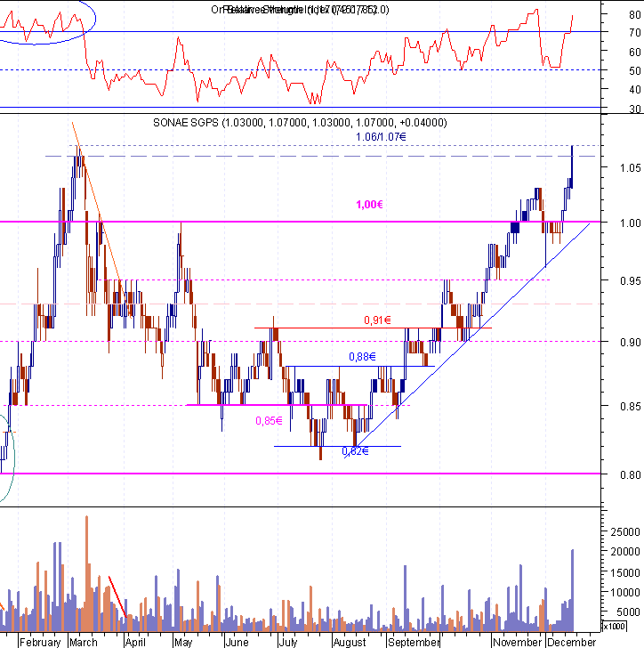
Task: Select the magenta 0,85€ support label
Action: point(269,421)
